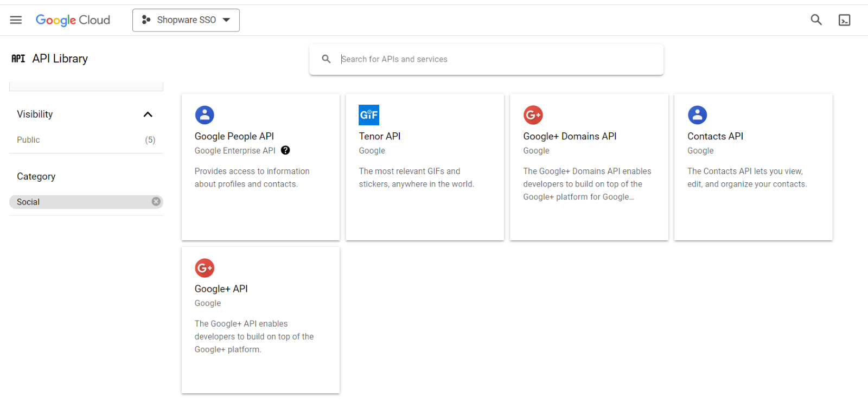Viewport: 868px width, 415px height.
Task: Click the Google+ API red icon
Action: pyautogui.click(x=205, y=268)
